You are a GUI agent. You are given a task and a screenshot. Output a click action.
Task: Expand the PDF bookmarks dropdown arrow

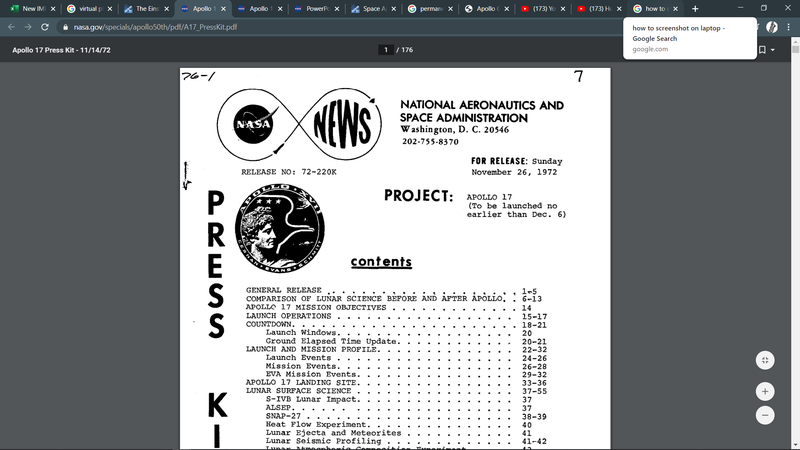pyautogui.click(x=773, y=50)
